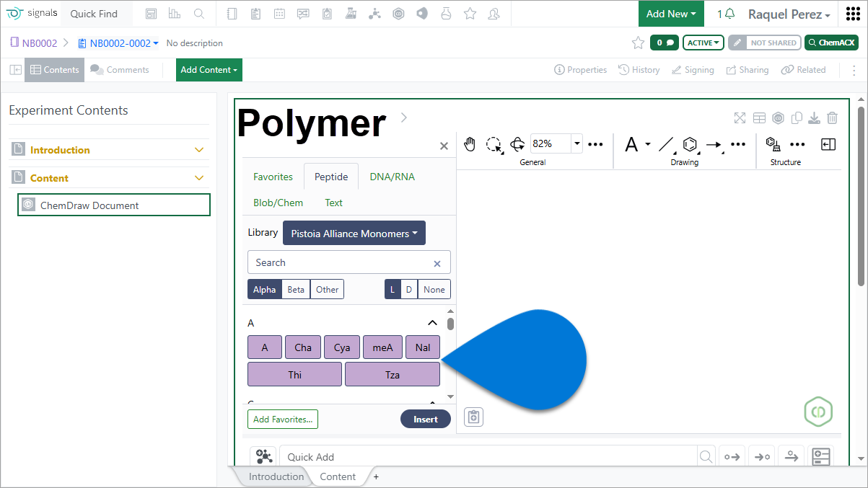Image resolution: width=868 pixels, height=488 pixels.
Task: Click the flask icon in top toolbar
Action: (446, 14)
